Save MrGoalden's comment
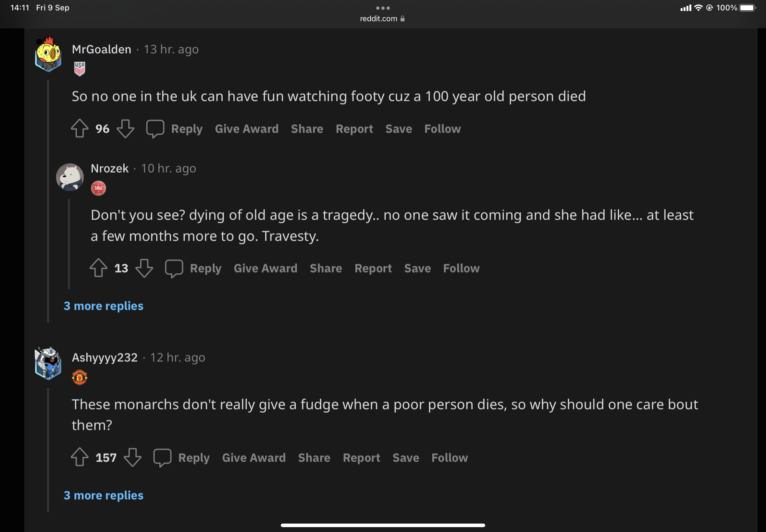766x532 pixels. (399, 129)
